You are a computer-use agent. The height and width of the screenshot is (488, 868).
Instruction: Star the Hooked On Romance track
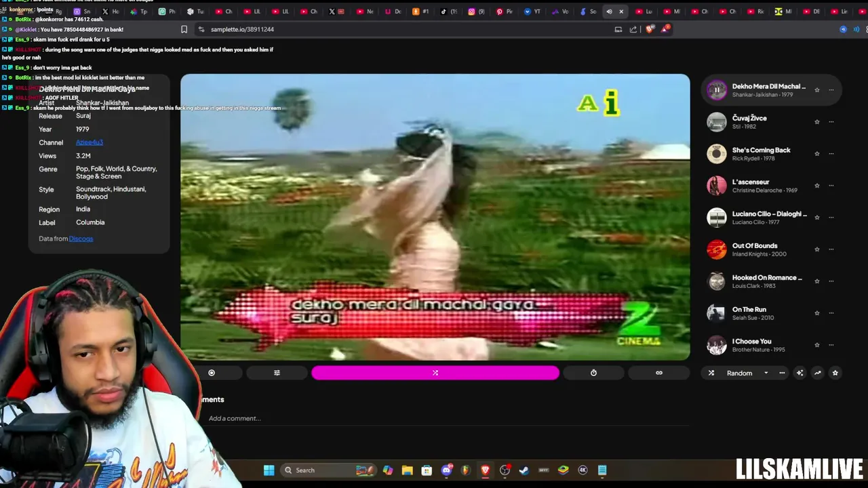817,281
